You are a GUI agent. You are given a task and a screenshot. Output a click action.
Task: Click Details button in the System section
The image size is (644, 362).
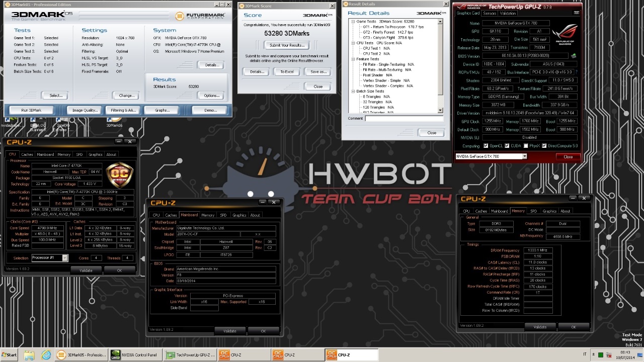211,65
